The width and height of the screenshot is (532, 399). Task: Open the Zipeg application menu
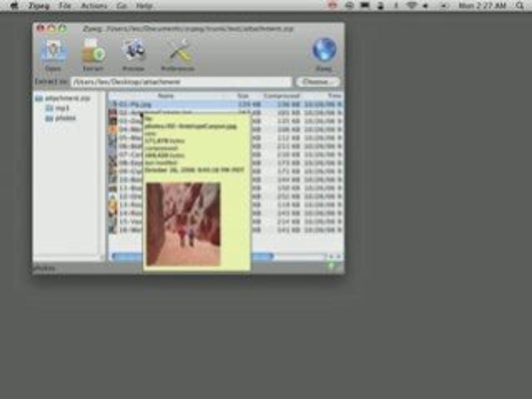point(39,6)
